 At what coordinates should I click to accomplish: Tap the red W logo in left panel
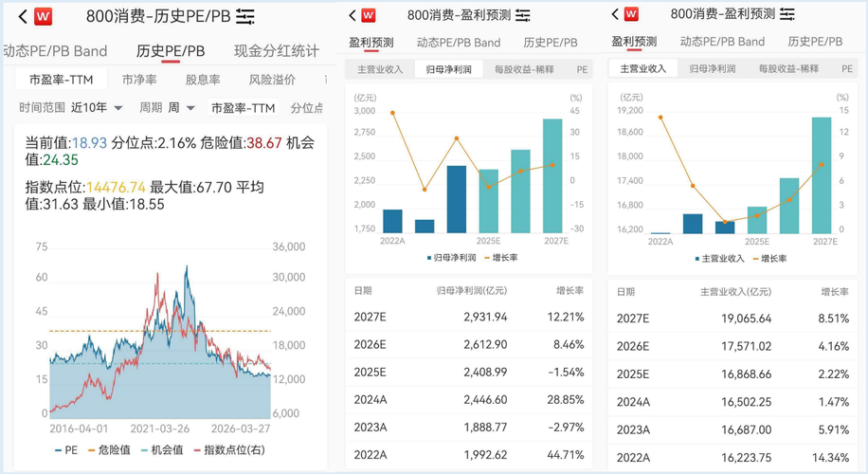44,17
